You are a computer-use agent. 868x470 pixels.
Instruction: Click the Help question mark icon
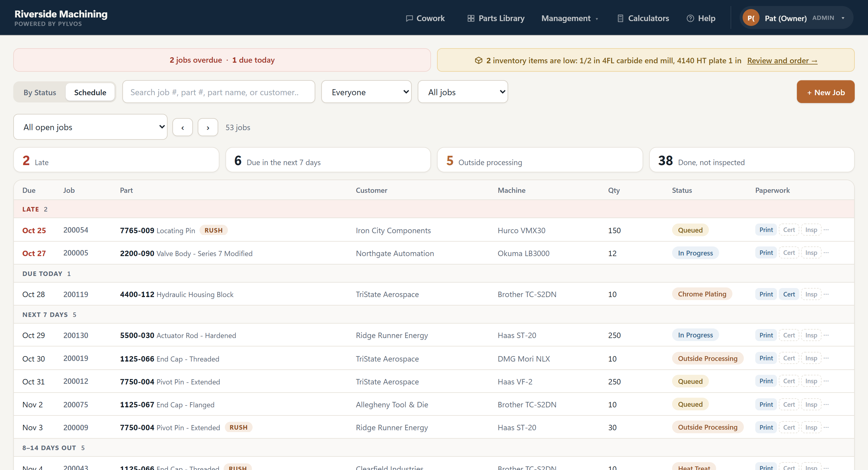click(x=690, y=18)
